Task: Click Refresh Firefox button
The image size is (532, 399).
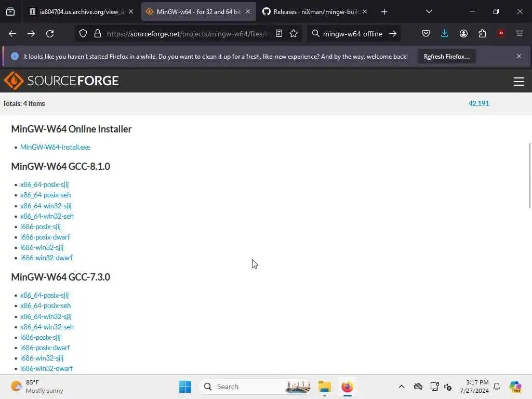Action: point(446,57)
